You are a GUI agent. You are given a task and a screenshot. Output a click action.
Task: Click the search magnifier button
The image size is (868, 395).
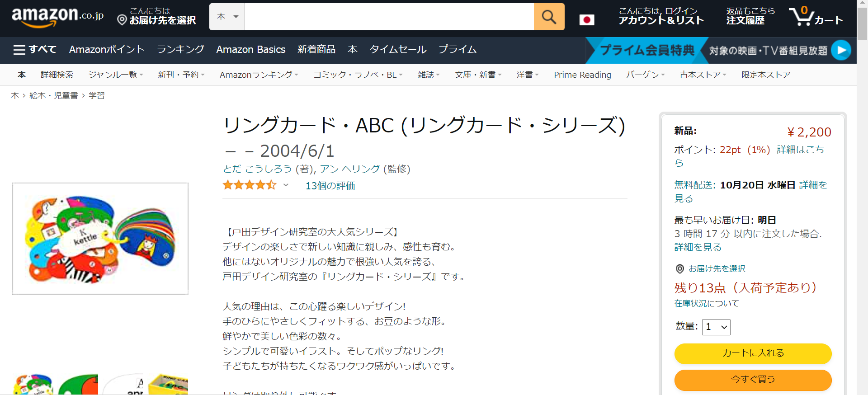[549, 17]
